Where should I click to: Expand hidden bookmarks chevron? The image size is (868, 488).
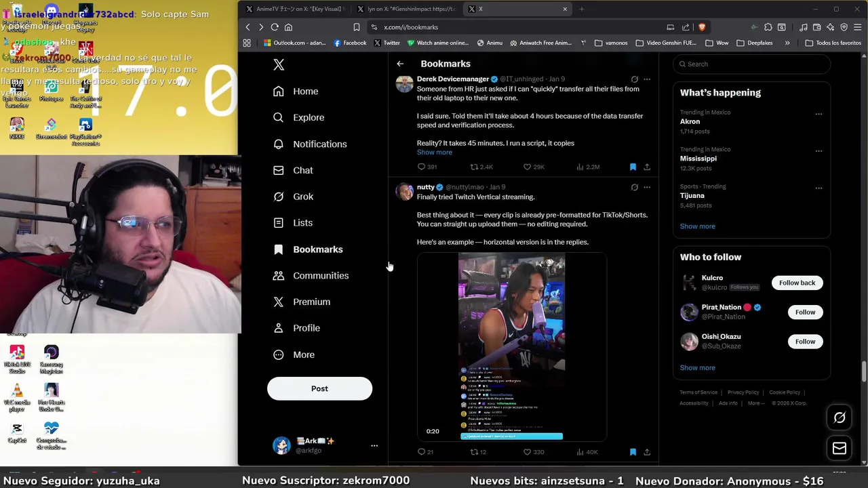point(787,43)
